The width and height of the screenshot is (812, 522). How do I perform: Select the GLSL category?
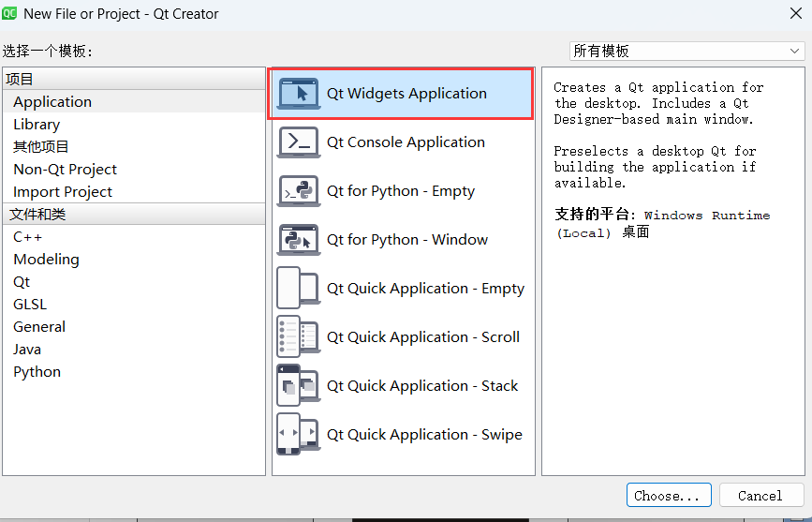[x=134, y=305]
